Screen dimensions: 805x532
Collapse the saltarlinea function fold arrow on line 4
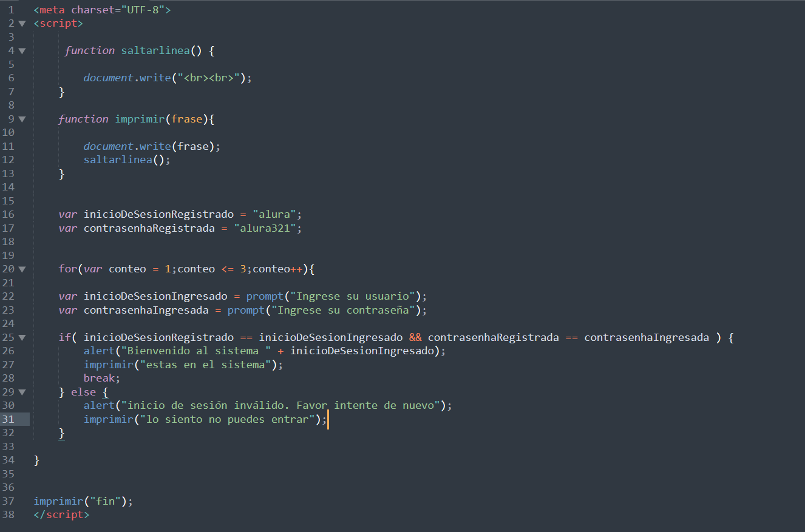[22, 51]
